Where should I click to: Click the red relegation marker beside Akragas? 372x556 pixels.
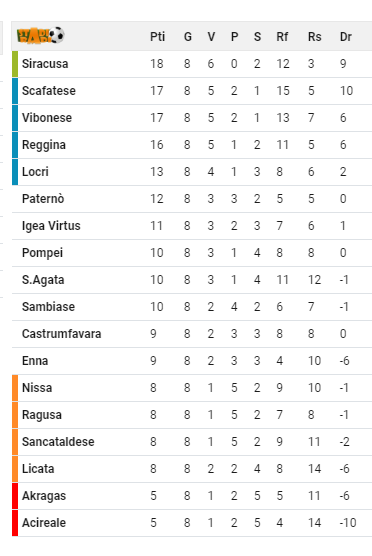[15, 496]
